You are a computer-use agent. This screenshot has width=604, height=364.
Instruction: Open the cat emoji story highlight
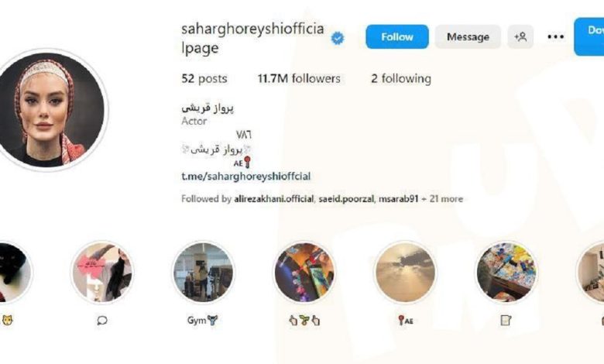pos(12,273)
